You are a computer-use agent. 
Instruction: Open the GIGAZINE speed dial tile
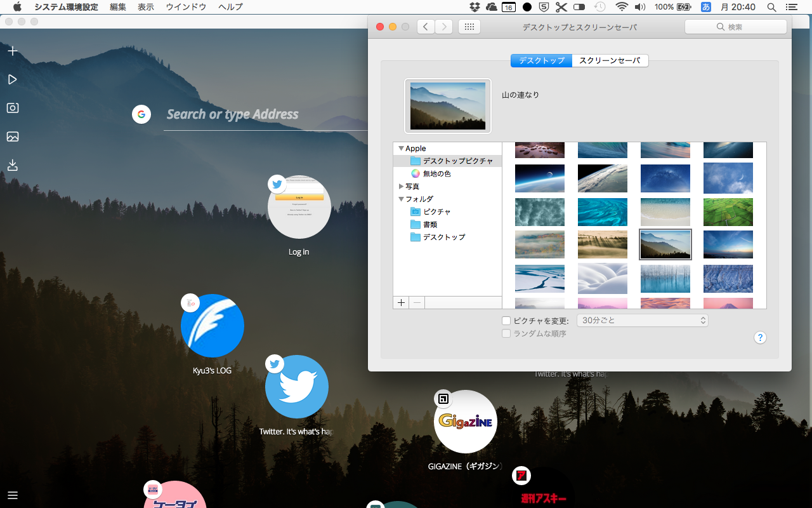coord(466,422)
